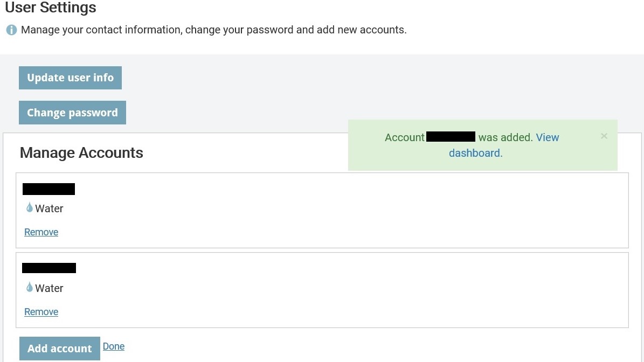This screenshot has width=644, height=362.
Task: Click the Add account button
Action: [x=60, y=349]
